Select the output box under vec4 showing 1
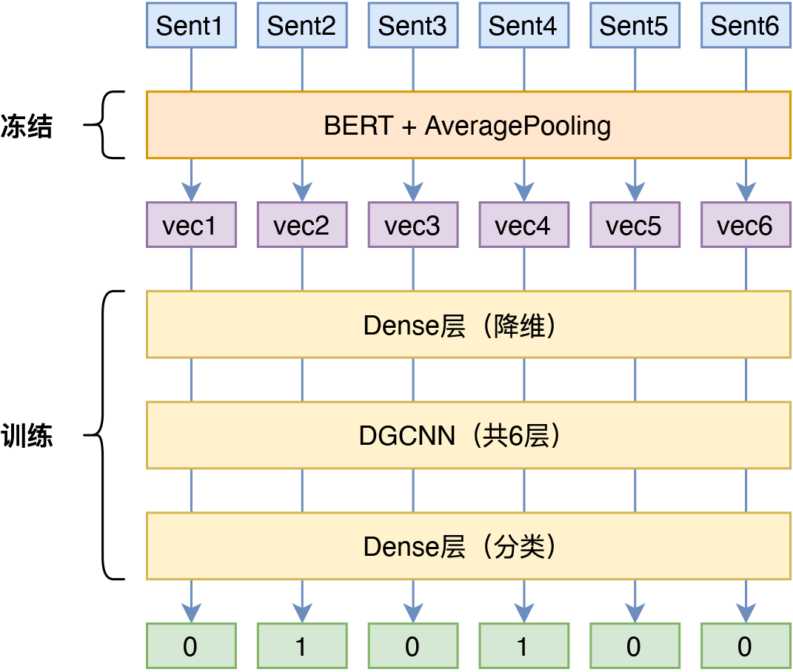 pyautogui.click(x=523, y=645)
